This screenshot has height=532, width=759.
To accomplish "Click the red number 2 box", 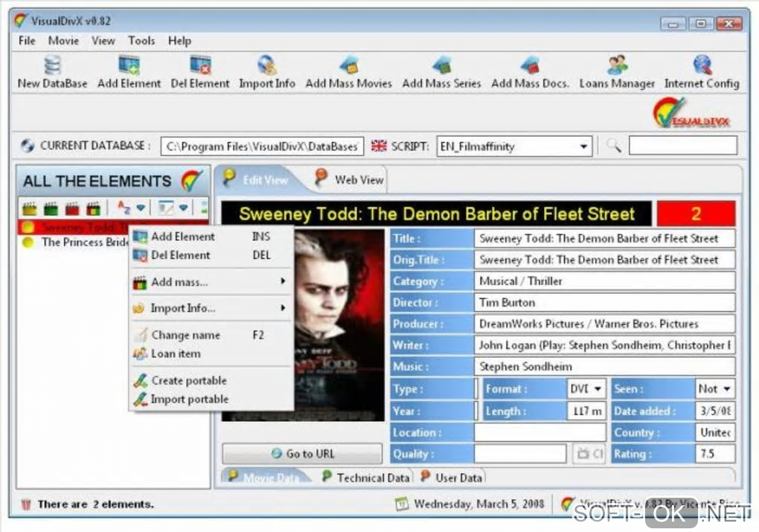I will pos(696,214).
